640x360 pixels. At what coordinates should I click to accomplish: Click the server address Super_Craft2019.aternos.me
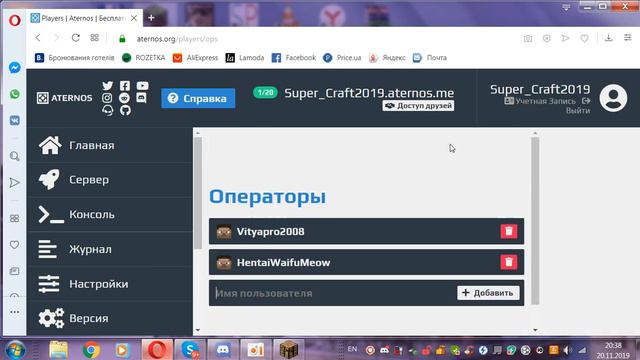coord(369,93)
